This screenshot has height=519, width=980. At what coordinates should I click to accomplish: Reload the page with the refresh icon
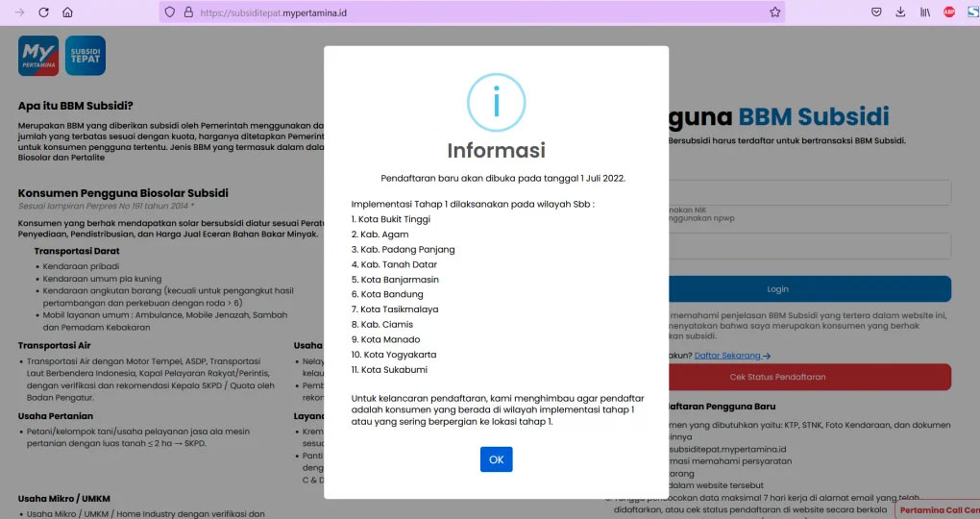click(x=43, y=12)
